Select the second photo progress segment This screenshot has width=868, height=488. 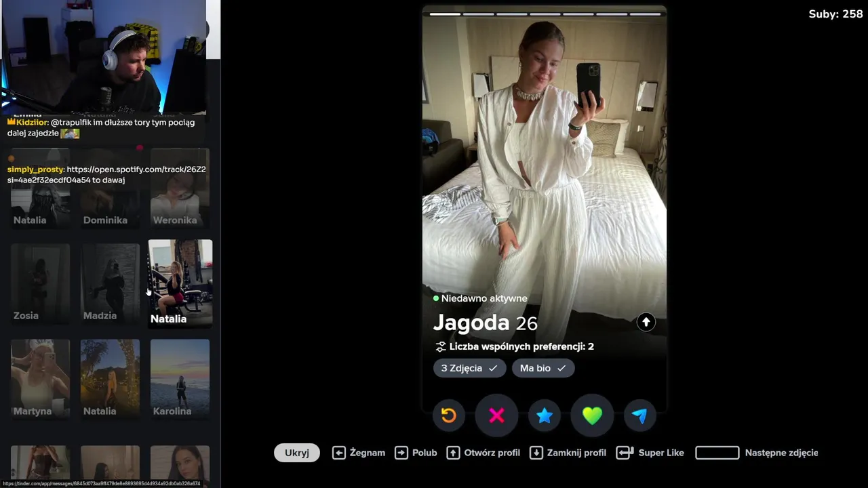[x=478, y=14]
